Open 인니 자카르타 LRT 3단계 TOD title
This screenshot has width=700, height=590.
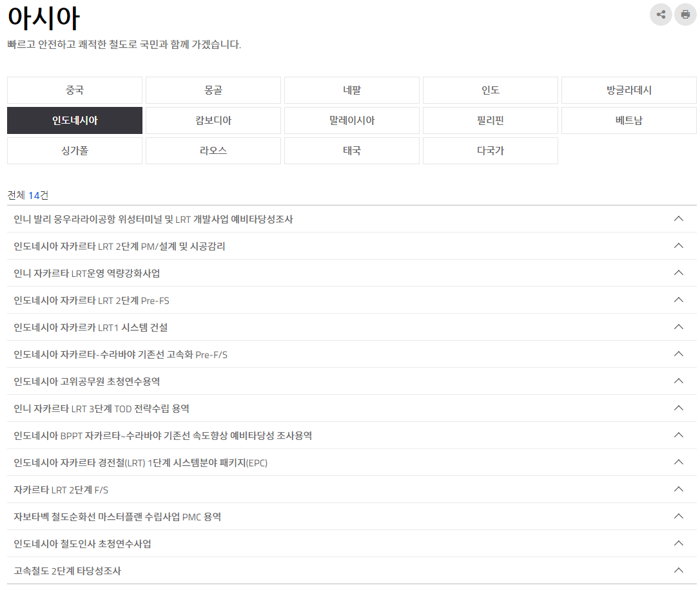click(101, 408)
